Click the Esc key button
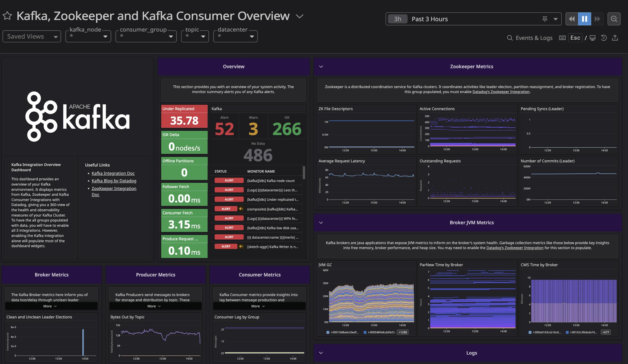The height and width of the screenshot is (364, 628). coord(575,38)
